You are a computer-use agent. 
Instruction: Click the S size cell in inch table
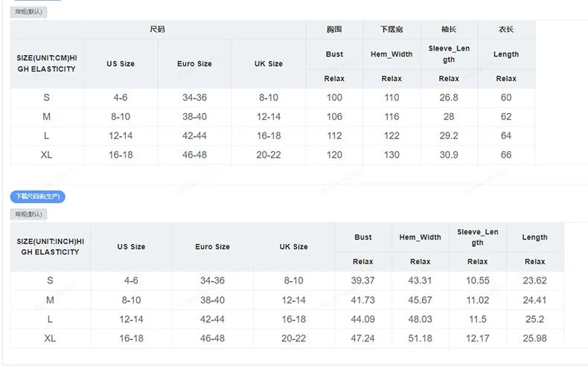(50, 280)
